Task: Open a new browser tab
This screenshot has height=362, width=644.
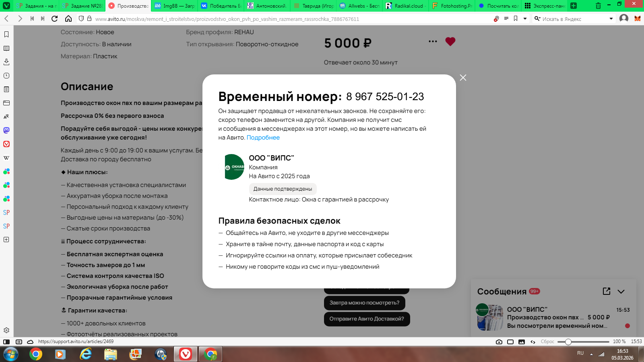Action: point(574,6)
